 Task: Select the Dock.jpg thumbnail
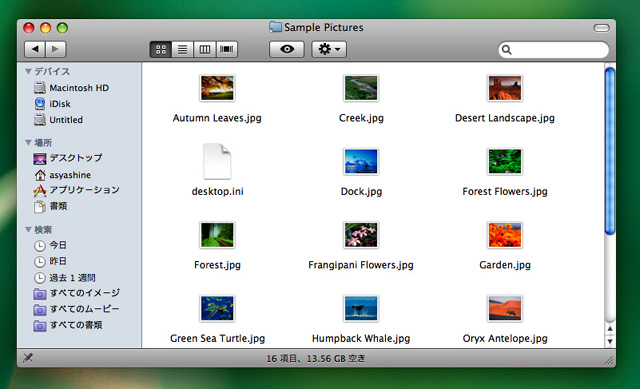click(x=361, y=161)
